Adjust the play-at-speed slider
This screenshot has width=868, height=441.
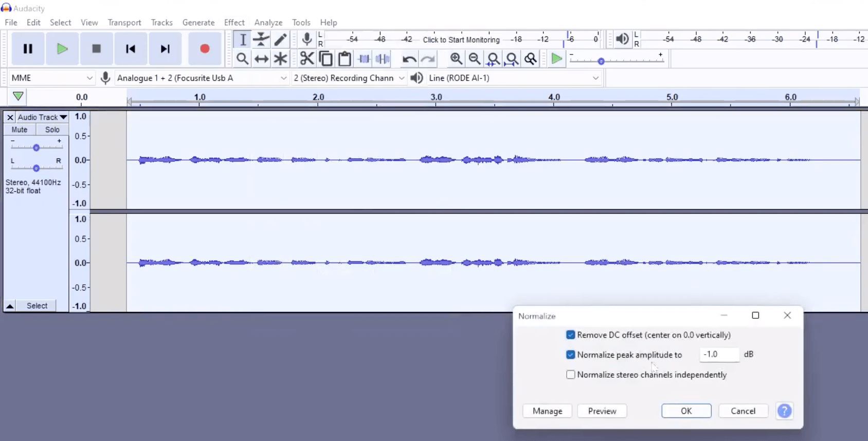click(x=601, y=61)
